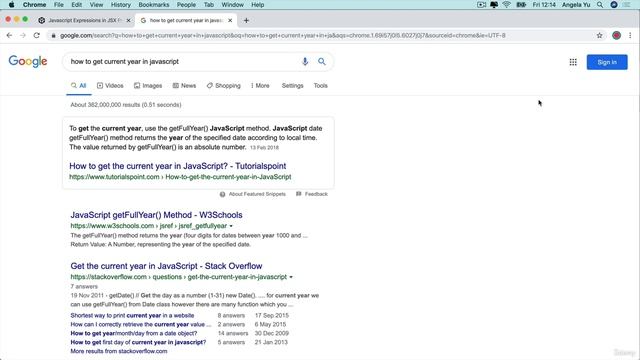Expand the Stack Overflow result URL dropdown arrow
The width and height of the screenshot is (640, 360).
[291, 277]
